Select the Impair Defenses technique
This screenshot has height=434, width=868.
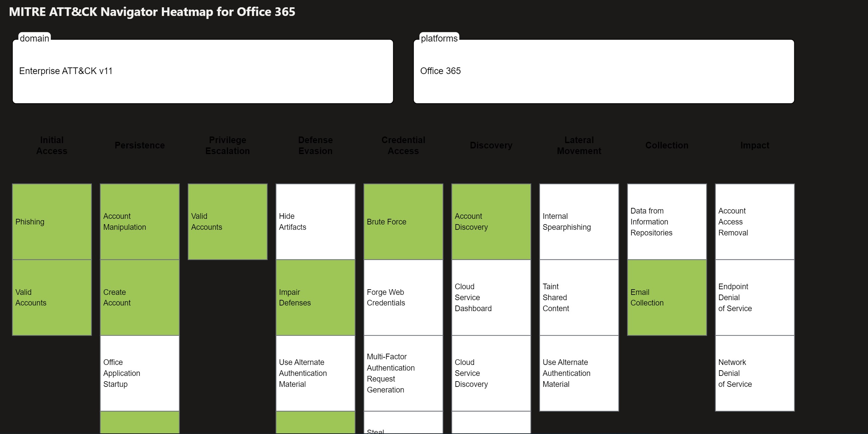click(x=315, y=298)
